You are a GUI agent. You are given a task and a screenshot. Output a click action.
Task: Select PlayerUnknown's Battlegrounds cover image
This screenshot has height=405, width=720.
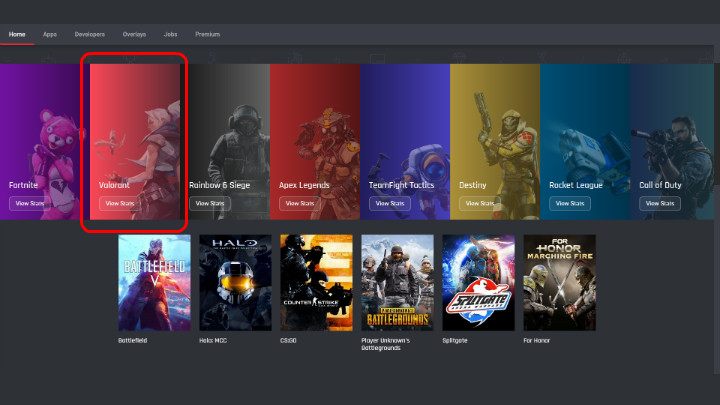click(397, 282)
